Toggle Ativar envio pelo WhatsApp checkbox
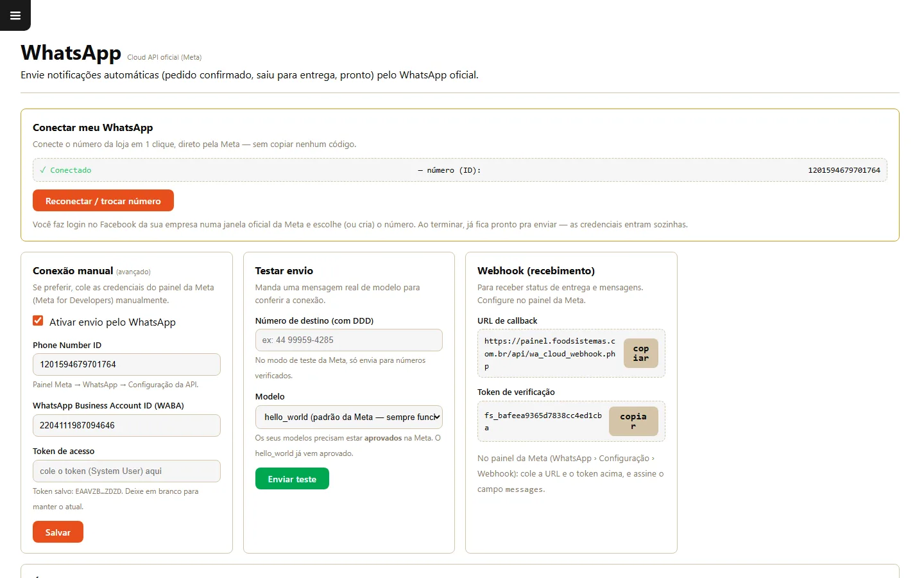This screenshot has width=924, height=578. pyautogui.click(x=38, y=320)
